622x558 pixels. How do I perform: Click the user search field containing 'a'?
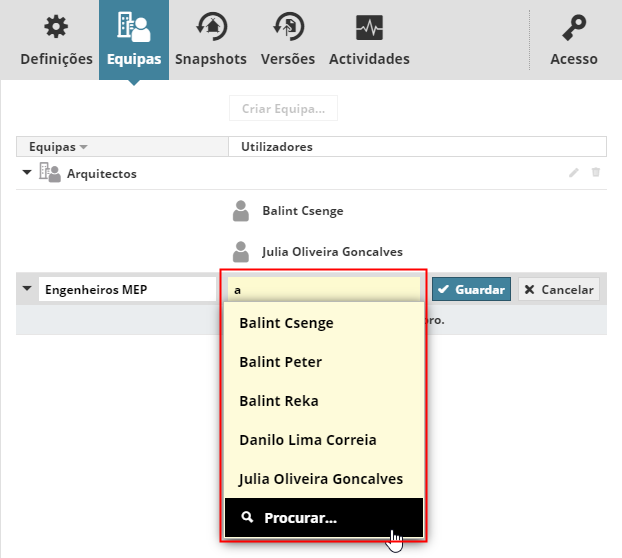coord(323,290)
